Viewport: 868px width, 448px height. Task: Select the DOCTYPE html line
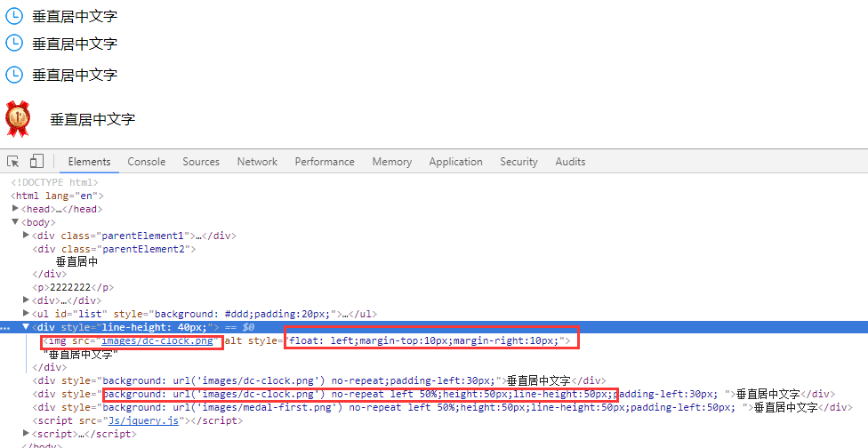(54, 182)
